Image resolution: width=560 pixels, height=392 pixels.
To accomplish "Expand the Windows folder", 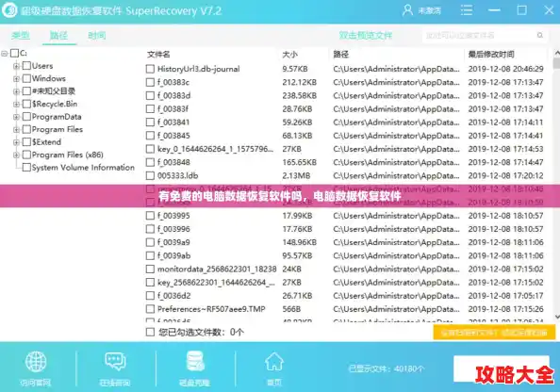I will [x=16, y=78].
